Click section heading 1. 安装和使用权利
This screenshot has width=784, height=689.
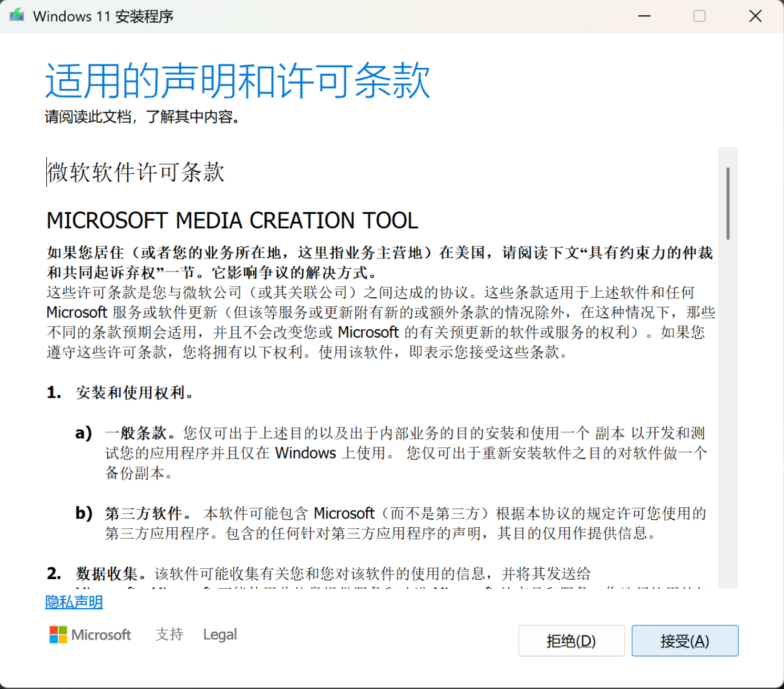point(120,392)
